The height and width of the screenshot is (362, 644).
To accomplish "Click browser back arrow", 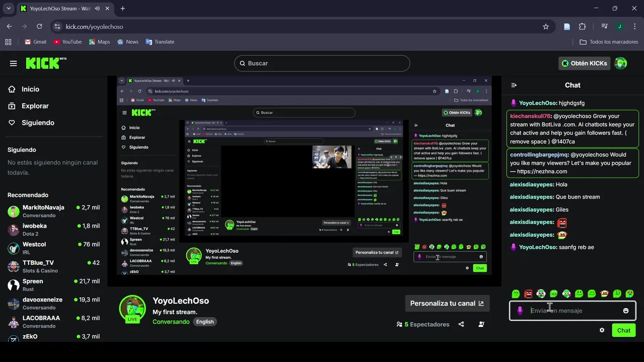I will coord(9,27).
